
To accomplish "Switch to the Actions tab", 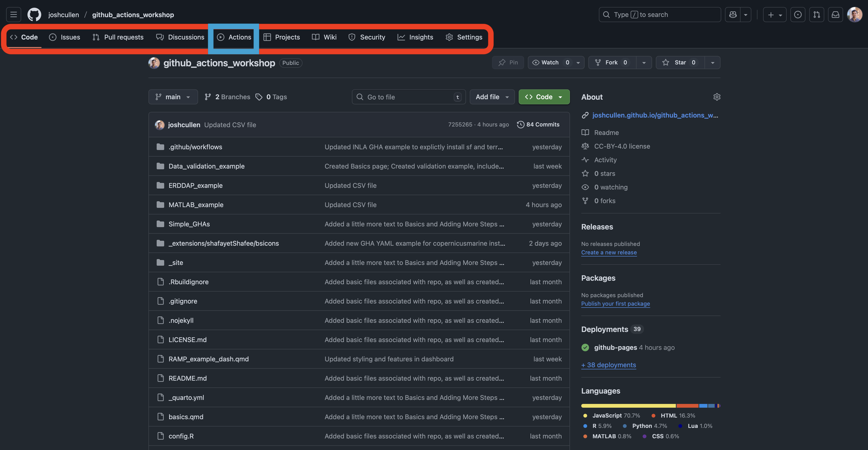I will pyautogui.click(x=234, y=37).
